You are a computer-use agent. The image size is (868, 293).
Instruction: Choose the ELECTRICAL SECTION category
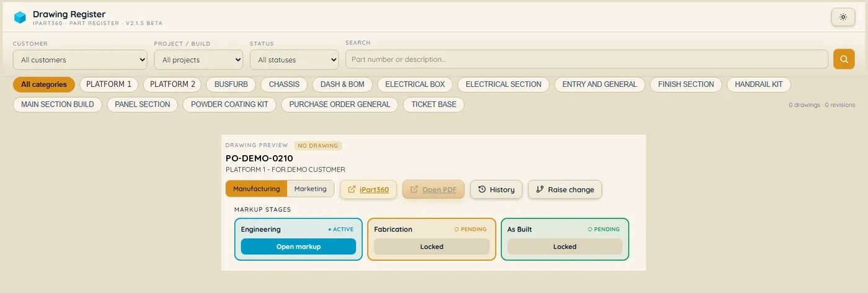(x=503, y=84)
